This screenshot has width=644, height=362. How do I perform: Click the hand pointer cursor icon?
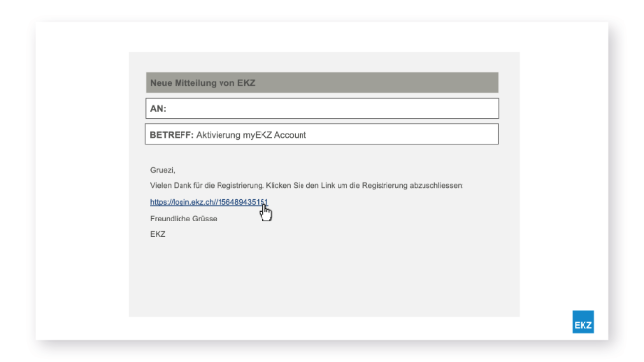(265, 213)
